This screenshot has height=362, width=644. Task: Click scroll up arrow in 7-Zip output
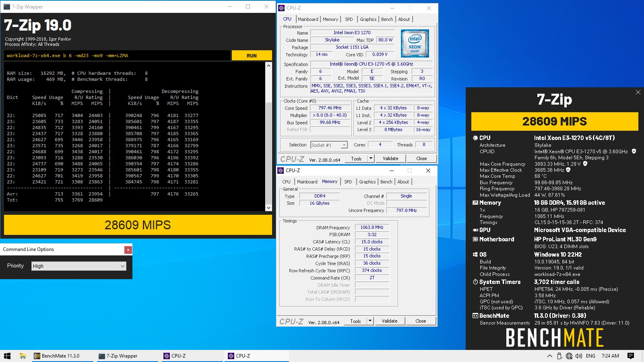tap(269, 66)
